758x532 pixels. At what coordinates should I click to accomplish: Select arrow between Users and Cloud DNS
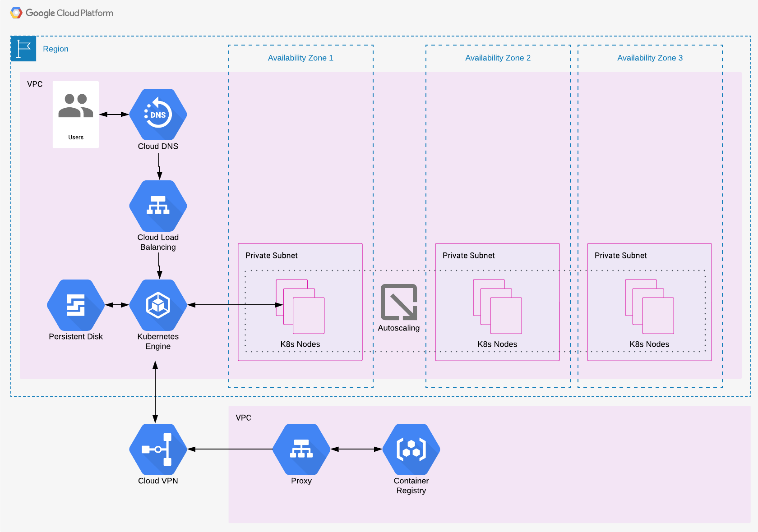tap(114, 115)
